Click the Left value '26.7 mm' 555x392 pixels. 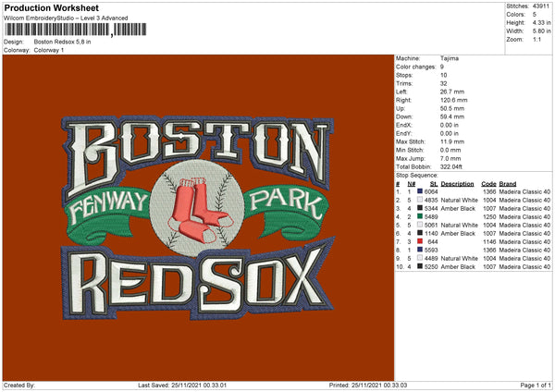tap(452, 92)
